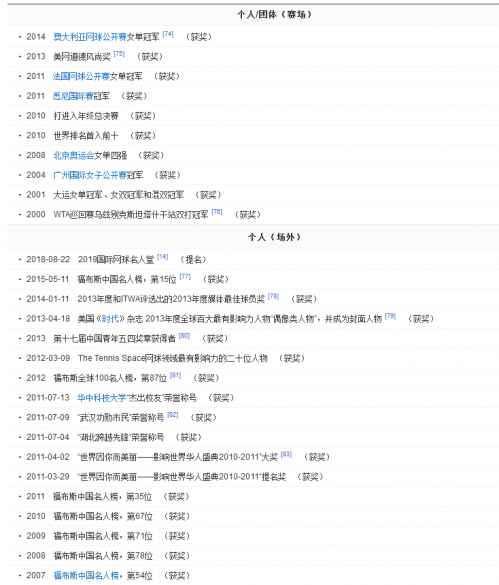Open 福布斯中国名人榜 link in 2007 row
Image resolution: width=499 pixels, height=585 pixels.
tap(86, 576)
